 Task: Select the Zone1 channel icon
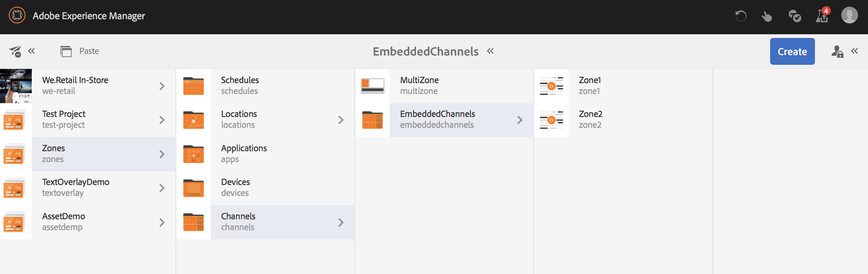click(x=551, y=86)
